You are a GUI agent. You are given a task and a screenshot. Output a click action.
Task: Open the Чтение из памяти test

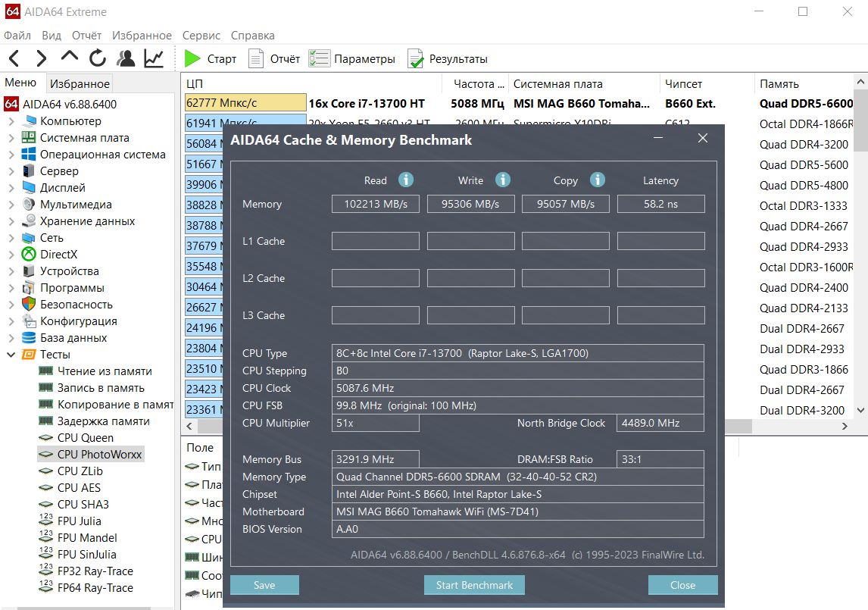point(104,371)
